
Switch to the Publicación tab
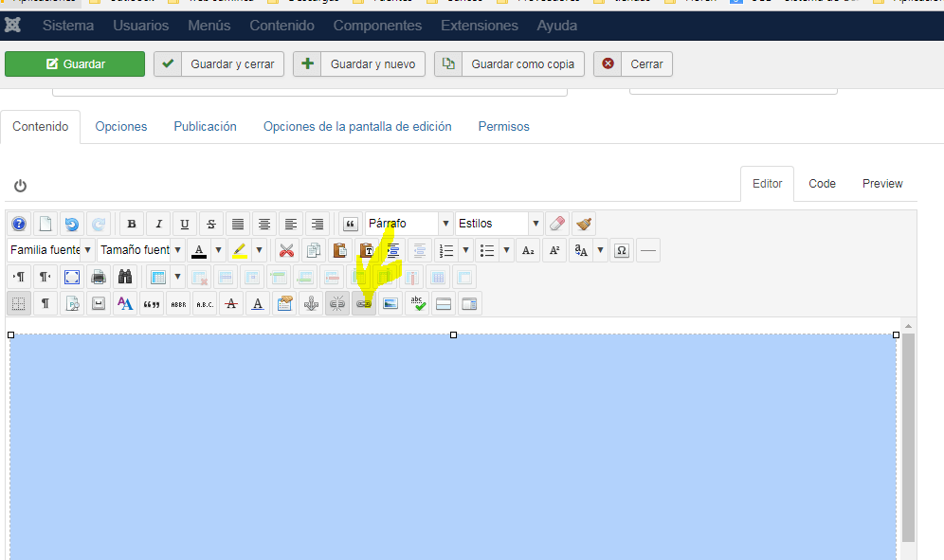coord(206,126)
